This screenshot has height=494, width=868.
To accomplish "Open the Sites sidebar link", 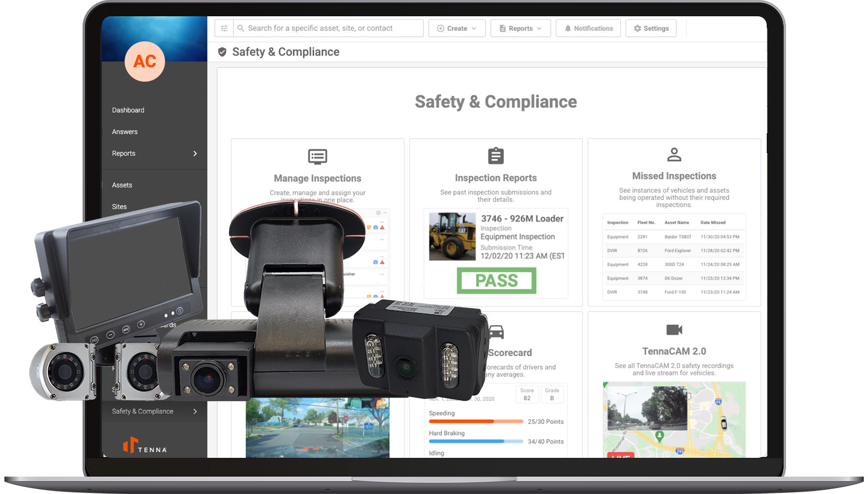I will tap(119, 206).
